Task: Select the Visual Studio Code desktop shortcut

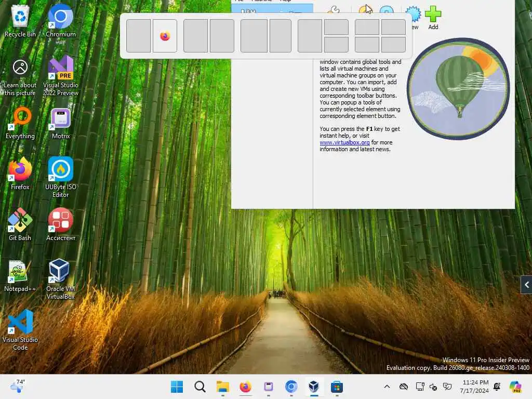Action: pos(20,330)
